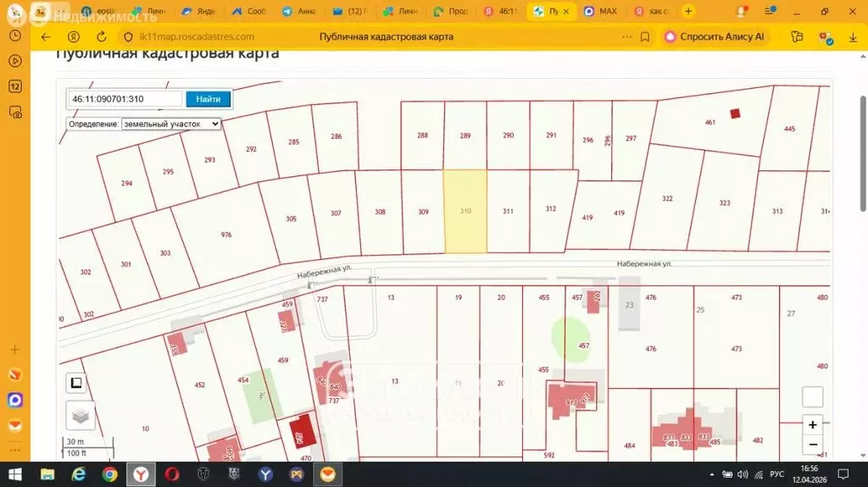Open a new browser tab
This screenshot has height=487, width=868.
coord(688,12)
